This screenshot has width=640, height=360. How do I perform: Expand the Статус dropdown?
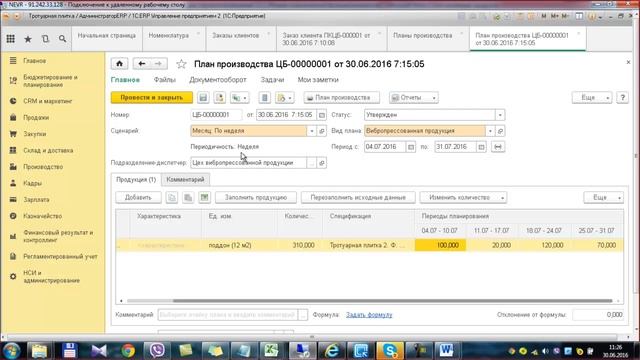(x=500, y=115)
